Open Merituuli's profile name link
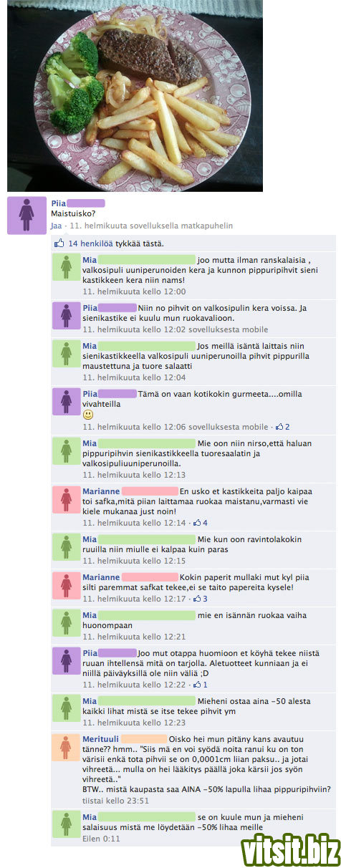The height and width of the screenshot is (868, 341). (x=100, y=738)
